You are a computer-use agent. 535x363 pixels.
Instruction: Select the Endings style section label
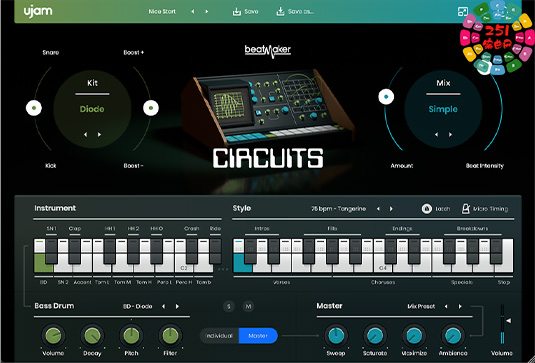point(402,229)
